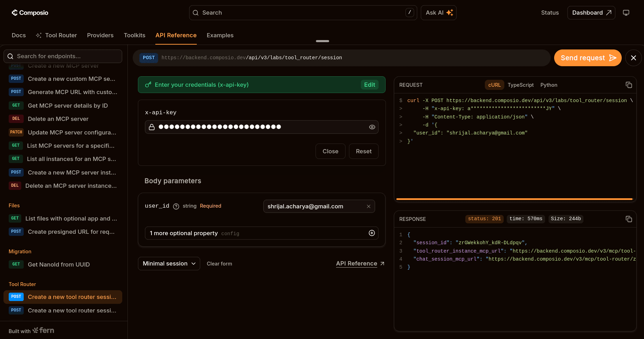Click the Composio logo

click(x=30, y=13)
